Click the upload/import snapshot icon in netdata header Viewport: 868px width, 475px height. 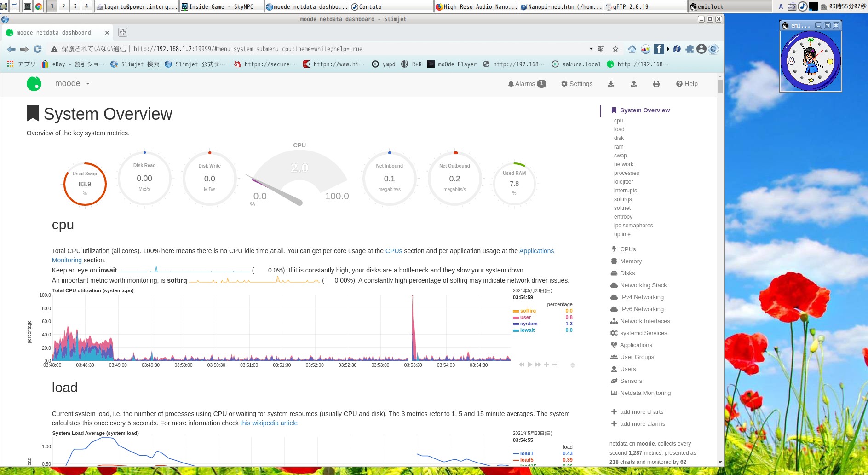(x=633, y=84)
